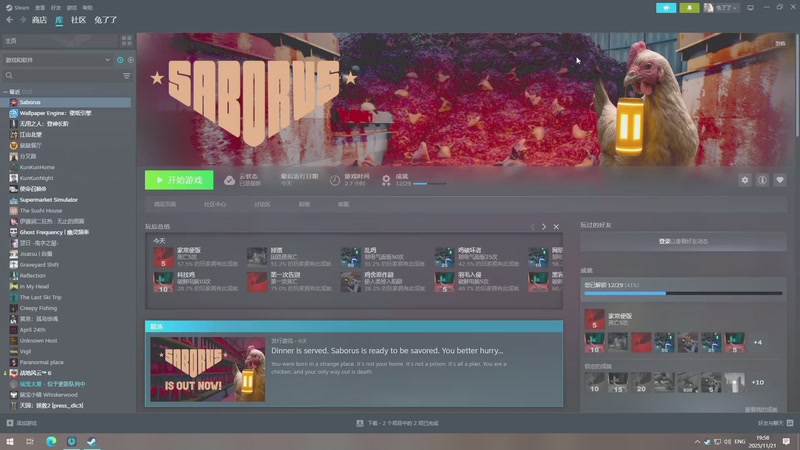Select Ghost Frequency in library list

point(54,232)
